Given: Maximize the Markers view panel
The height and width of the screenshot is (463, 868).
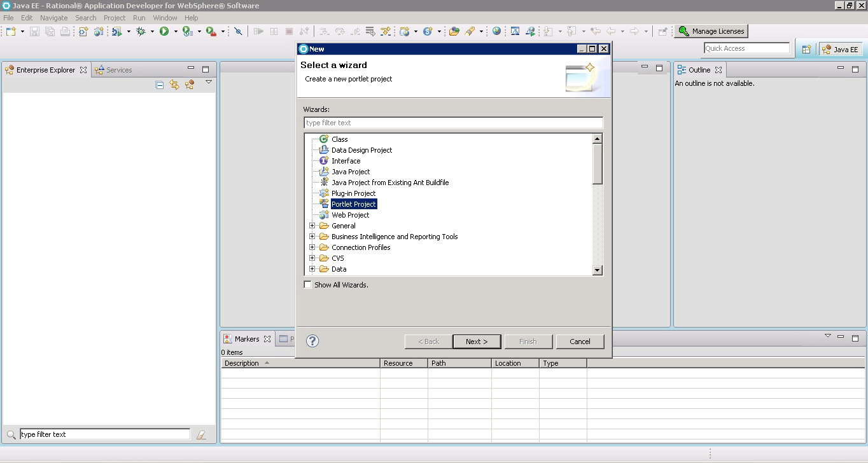Looking at the screenshot, I should click(x=855, y=338).
